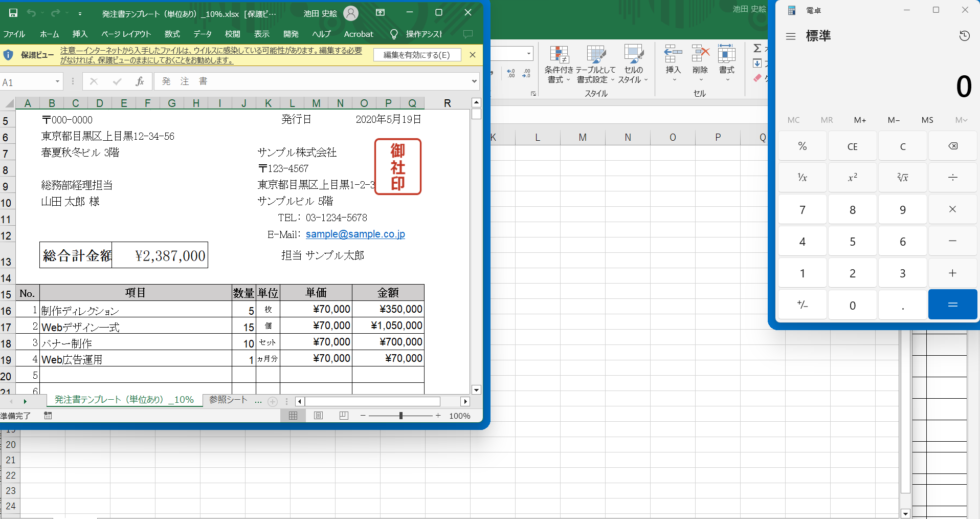Viewport: 980px width, 519px height.
Task: Open the 挿入 cells dropdown in background Excel
Action: 673,63
